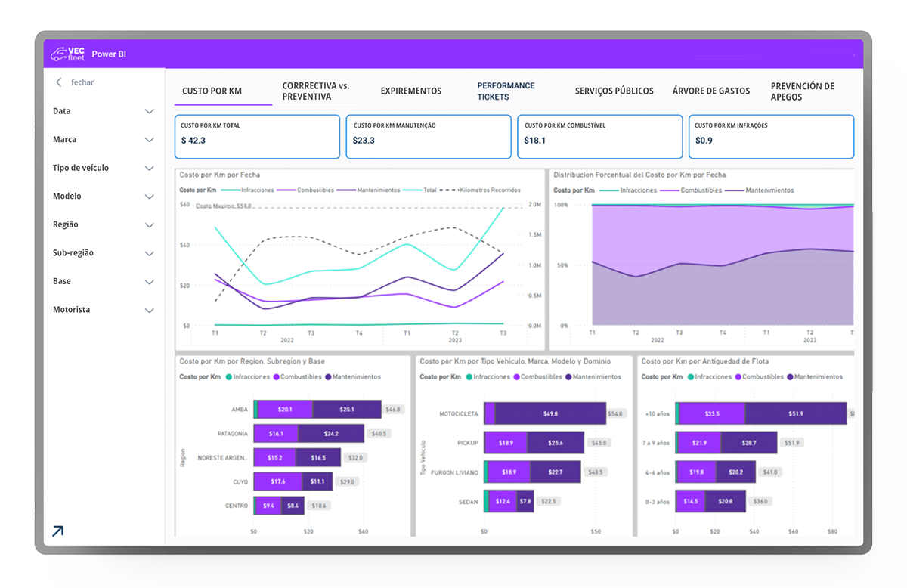Expand the Data filter dropdown
The height and width of the screenshot is (588, 907).
pos(149,112)
